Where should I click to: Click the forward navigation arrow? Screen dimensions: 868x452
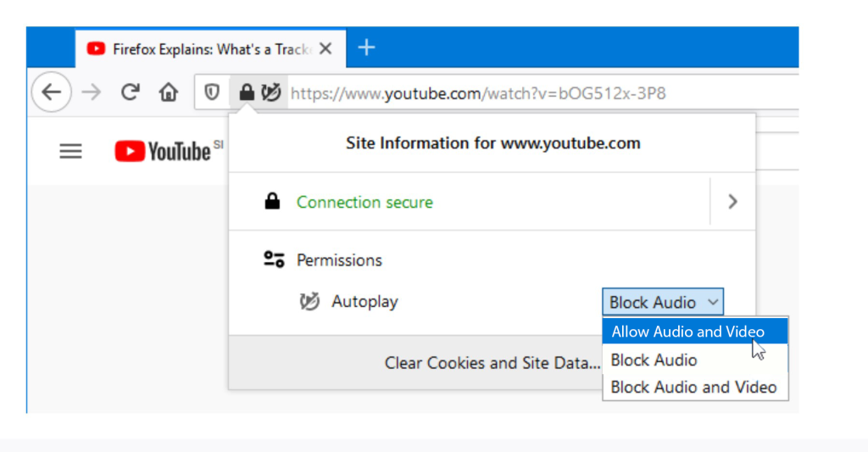pyautogui.click(x=92, y=92)
